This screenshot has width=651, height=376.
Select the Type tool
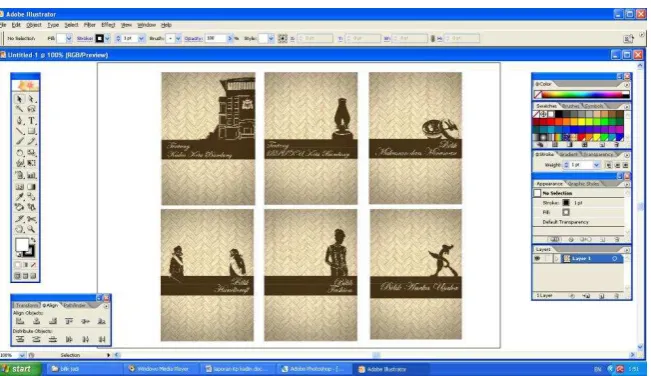[x=32, y=121]
